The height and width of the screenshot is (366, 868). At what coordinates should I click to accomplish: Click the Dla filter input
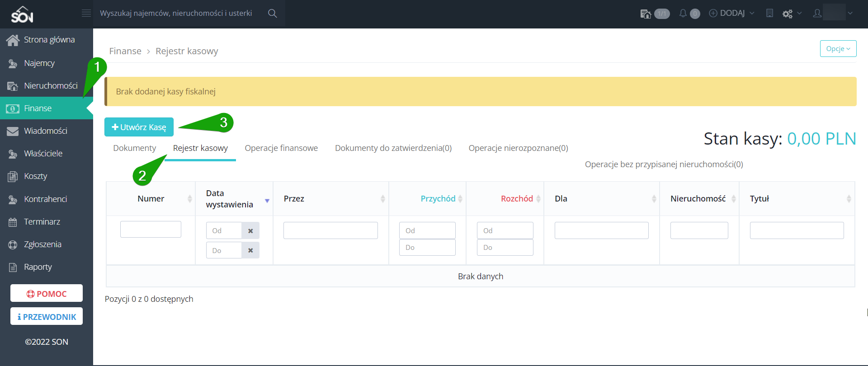click(x=601, y=230)
